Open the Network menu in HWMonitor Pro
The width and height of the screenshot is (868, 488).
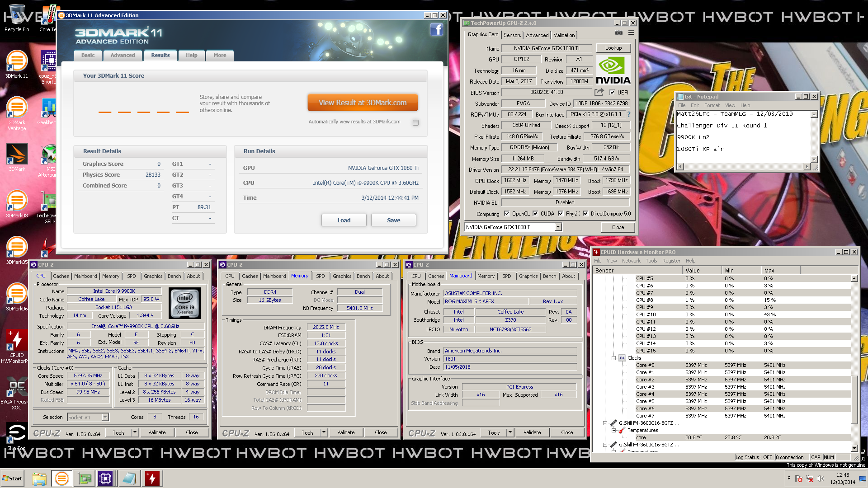click(x=631, y=261)
